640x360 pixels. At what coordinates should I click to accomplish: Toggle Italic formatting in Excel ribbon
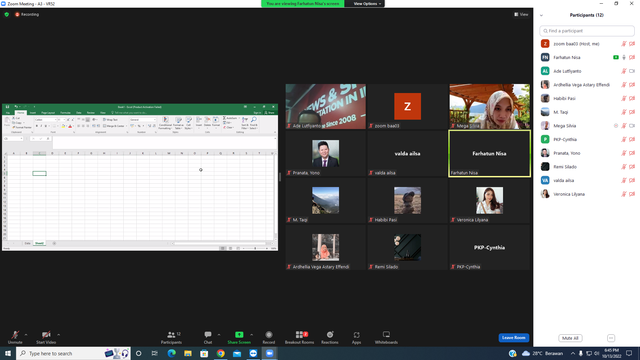coord(41,126)
